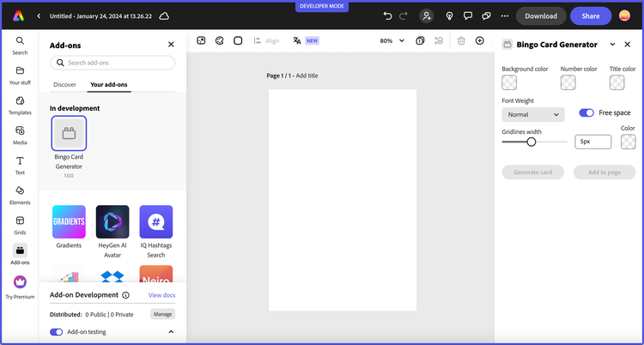This screenshot has height=345, width=644.
Task: Open the Grids panel
Action: coord(20,225)
